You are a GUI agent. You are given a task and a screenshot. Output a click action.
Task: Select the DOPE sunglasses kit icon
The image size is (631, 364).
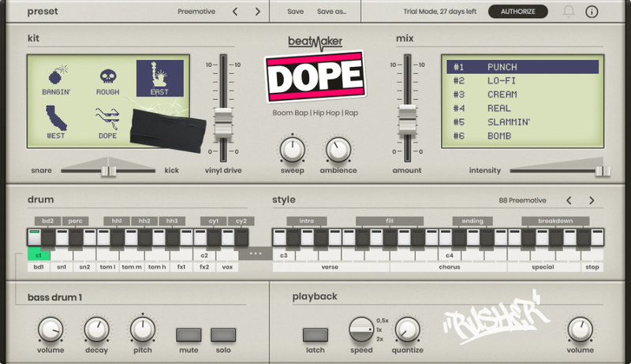107,123
